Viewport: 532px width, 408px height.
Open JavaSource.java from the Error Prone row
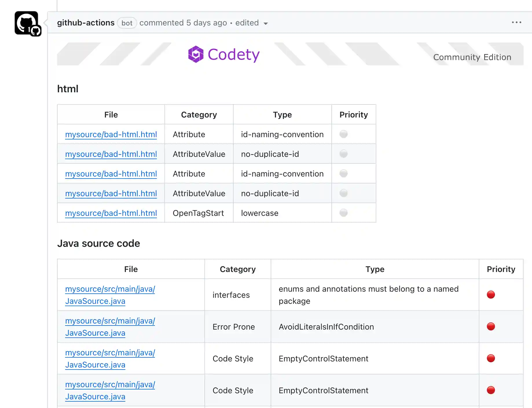coord(110,327)
